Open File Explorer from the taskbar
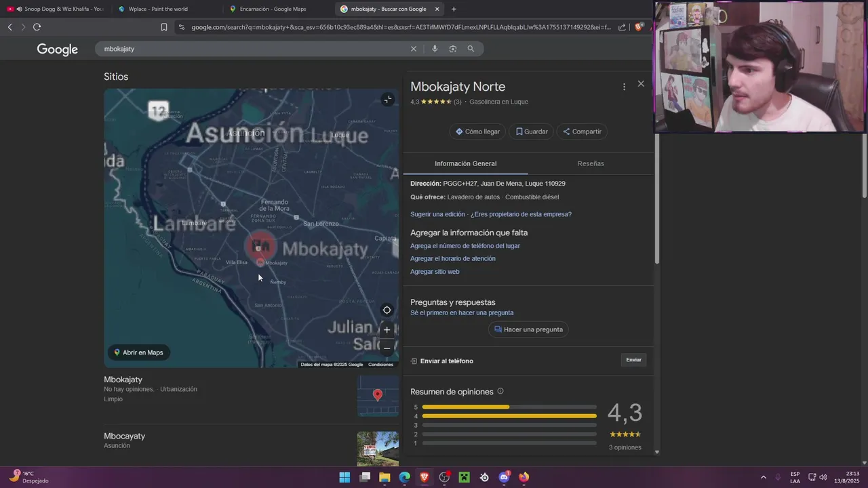This screenshot has width=868, height=488. [x=384, y=477]
